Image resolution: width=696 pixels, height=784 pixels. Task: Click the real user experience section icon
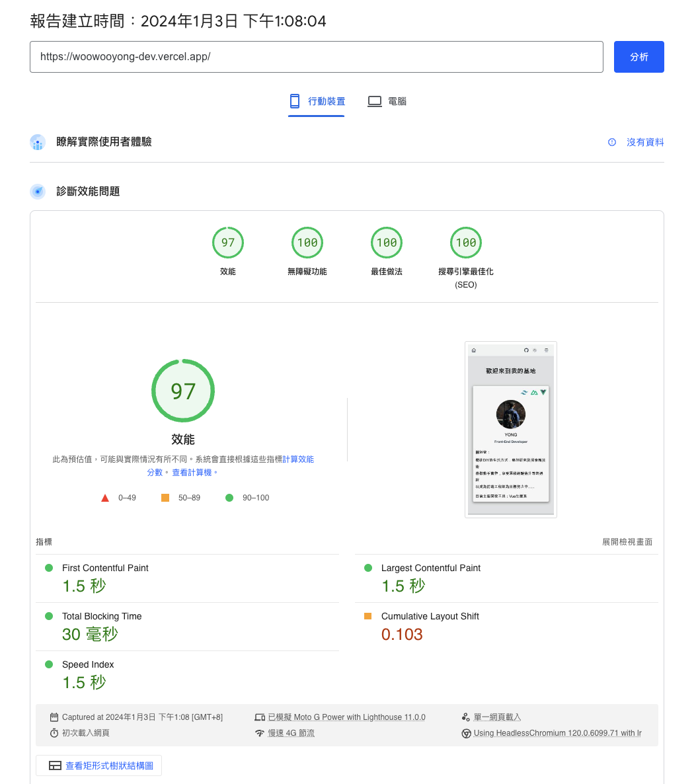pyautogui.click(x=38, y=142)
